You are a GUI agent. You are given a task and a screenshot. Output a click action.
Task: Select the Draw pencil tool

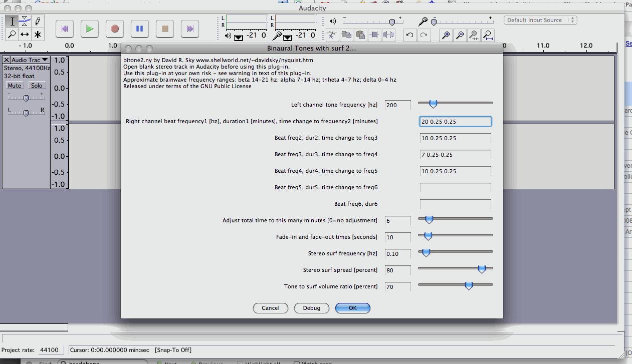click(x=38, y=21)
